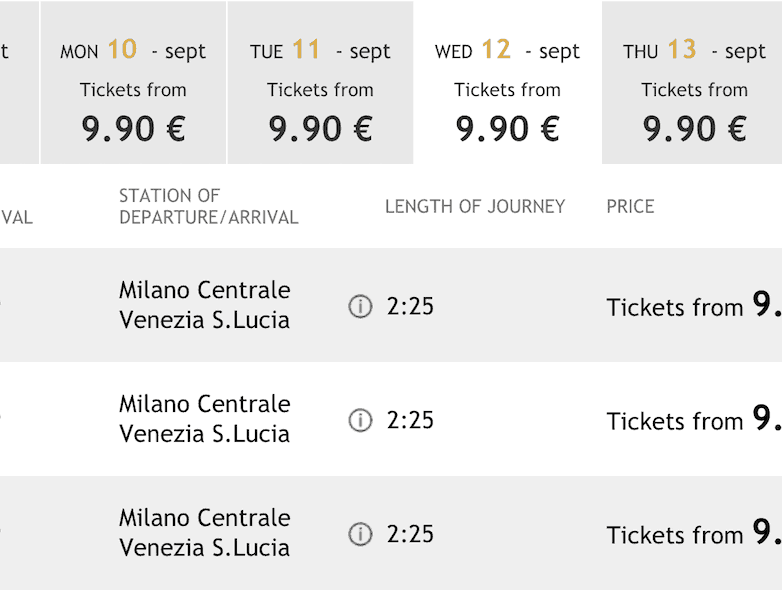The width and height of the screenshot is (782, 602).
Task: Click the Price column header
Action: tap(630, 206)
